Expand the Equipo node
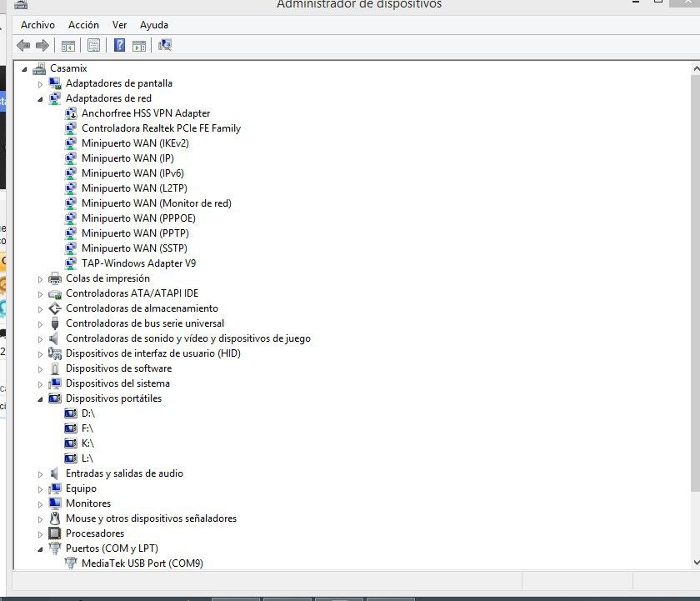Screen dimensions: 700x601 point(40,489)
